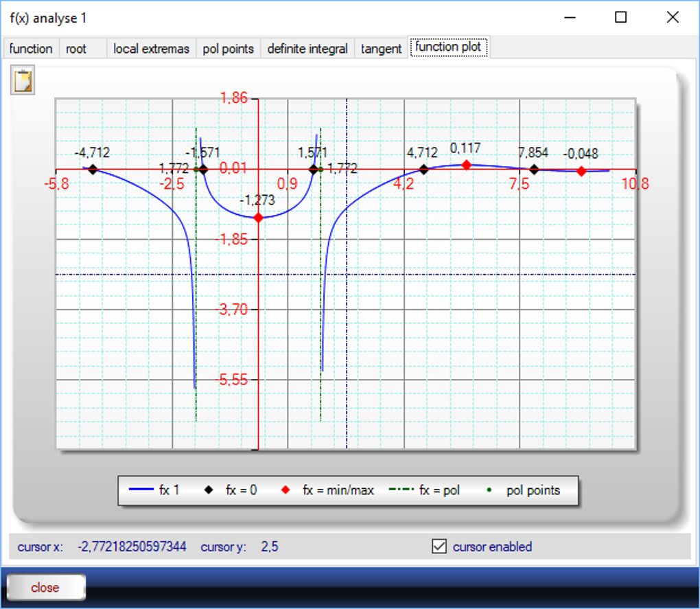Click the y-axis label 1,86
The width and height of the screenshot is (700, 609).
coord(233,97)
